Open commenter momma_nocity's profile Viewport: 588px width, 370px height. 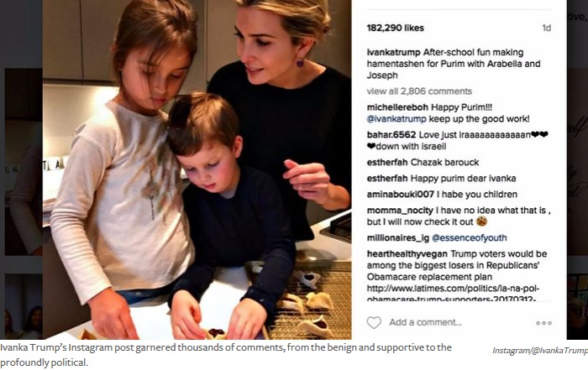[400, 211]
